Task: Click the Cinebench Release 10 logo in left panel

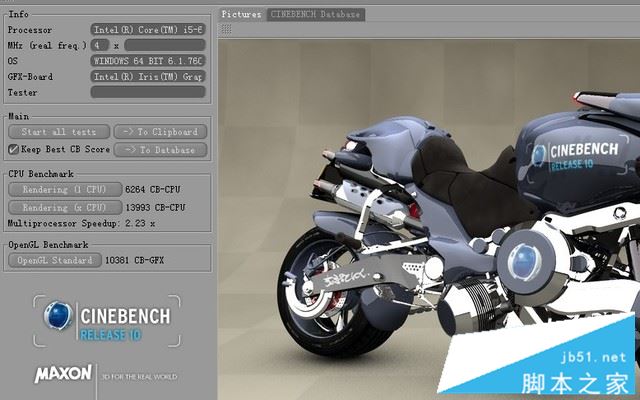Action: (x=107, y=321)
